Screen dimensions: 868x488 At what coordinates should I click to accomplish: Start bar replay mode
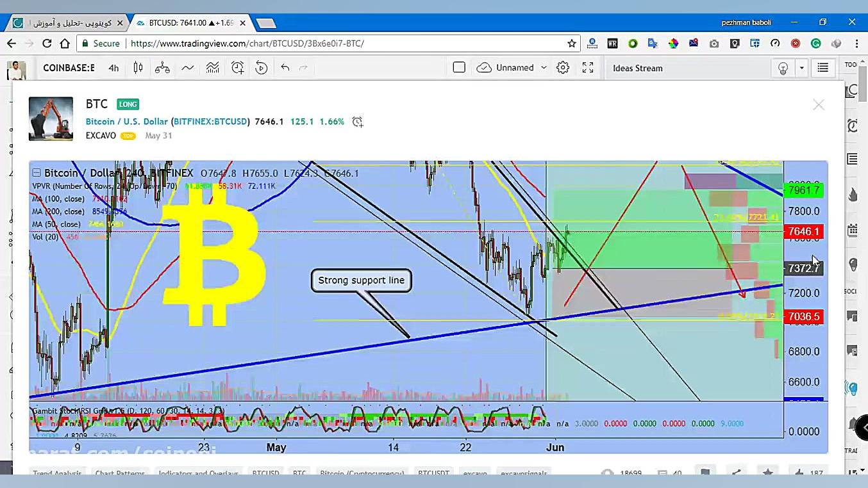261,68
